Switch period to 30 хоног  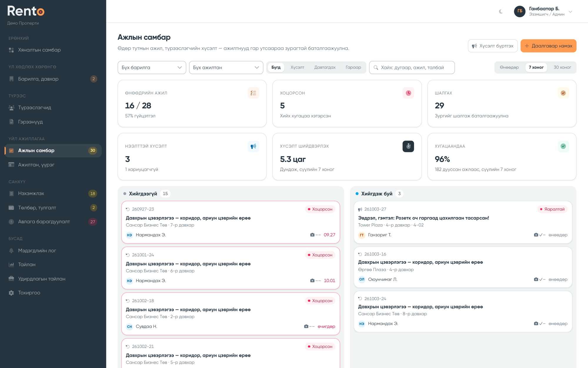click(562, 67)
